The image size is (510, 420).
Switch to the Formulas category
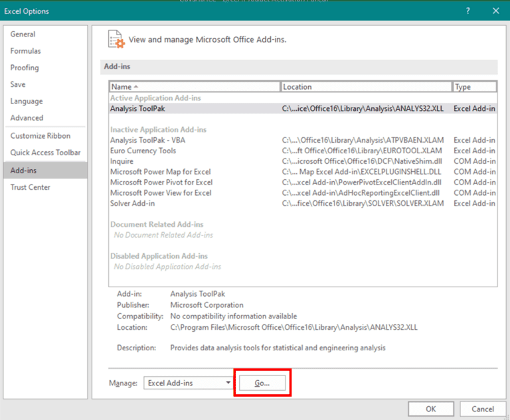point(25,51)
